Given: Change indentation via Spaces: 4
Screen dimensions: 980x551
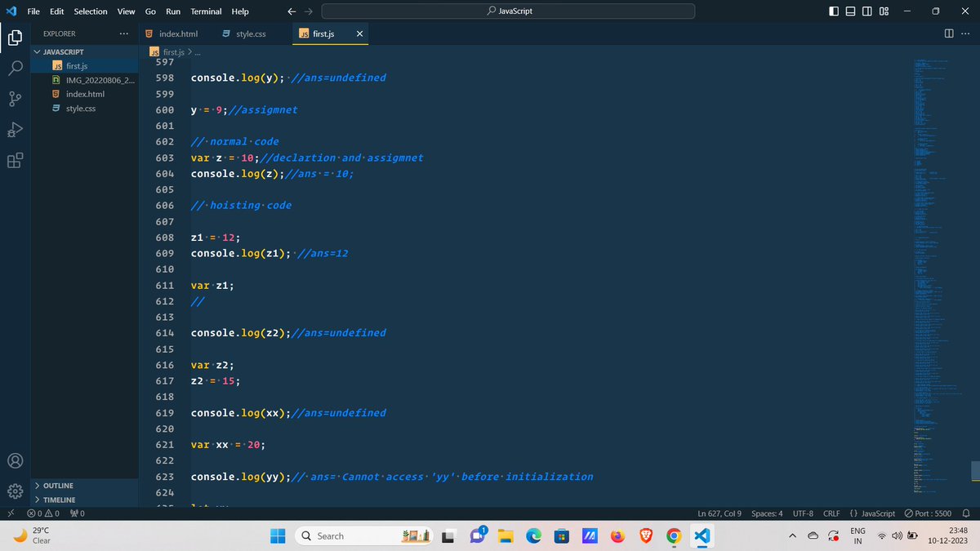Looking at the screenshot, I should 767,513.
